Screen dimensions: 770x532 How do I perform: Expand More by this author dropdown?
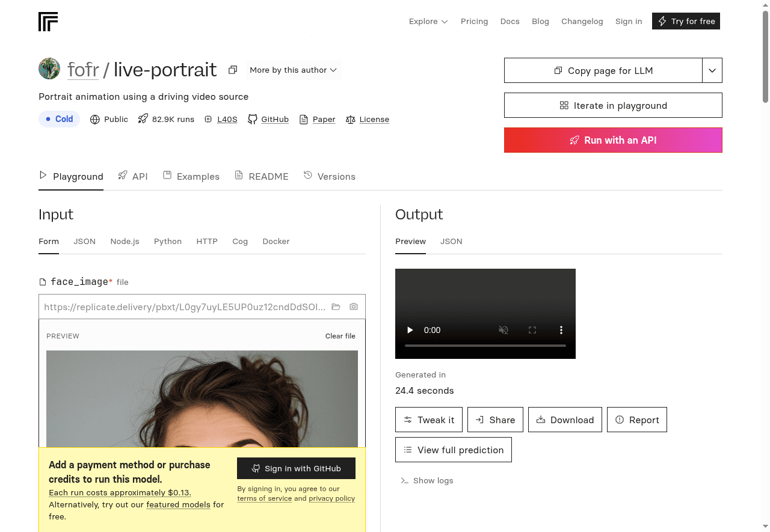pos(293,70)
